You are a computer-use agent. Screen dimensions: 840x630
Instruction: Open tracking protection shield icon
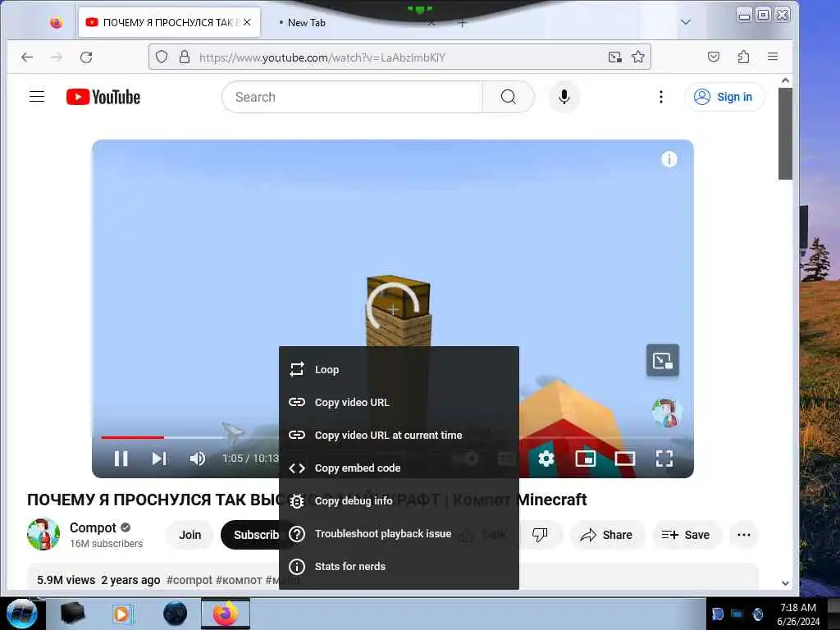(162, 57)
